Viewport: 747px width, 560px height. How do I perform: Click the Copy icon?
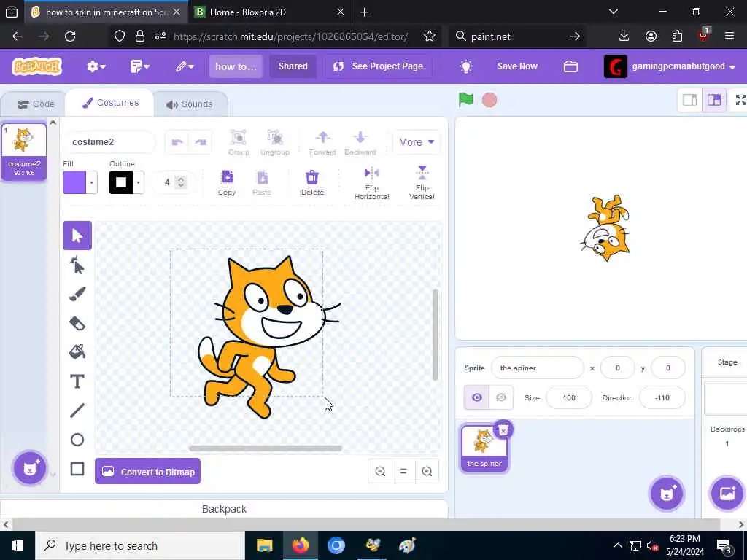click(228, 182)
